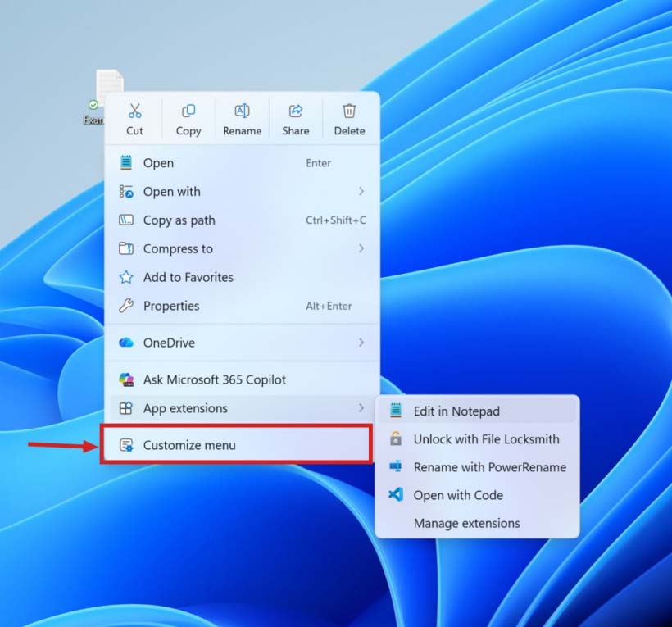Click the Compress to folder icon
Screen dimensions: 672x627
[126, 248]
